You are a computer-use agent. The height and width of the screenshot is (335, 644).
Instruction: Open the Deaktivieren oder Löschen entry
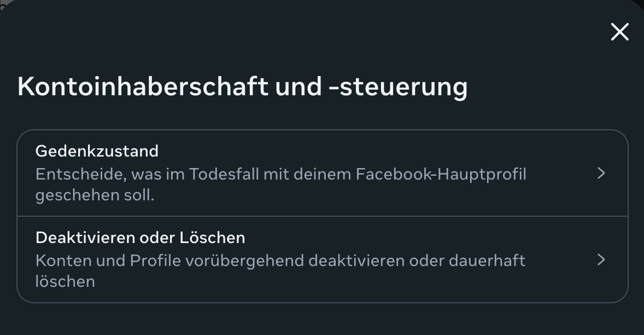pos(322,259)
